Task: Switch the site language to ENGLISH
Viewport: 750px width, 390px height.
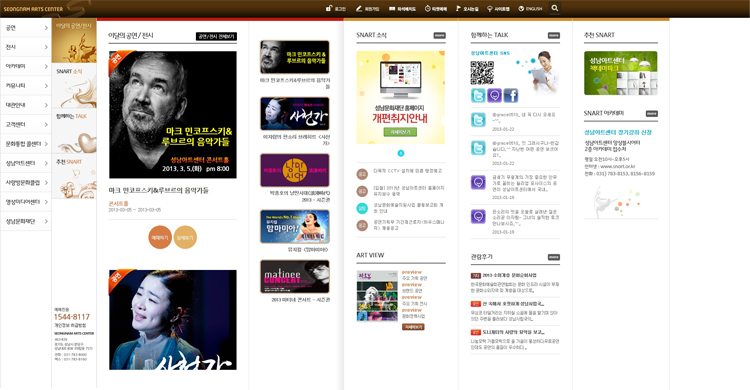Action: pyautogui.click(x=530, y=9)
